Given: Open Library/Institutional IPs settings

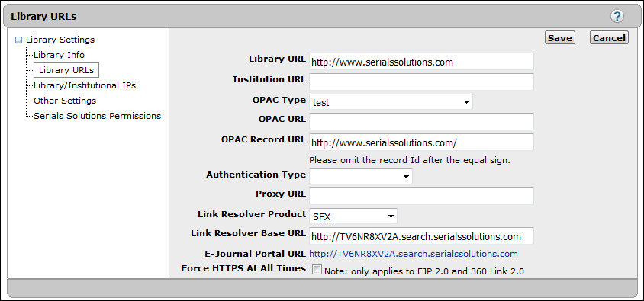Looking at the screenshot, I should 85,85.
